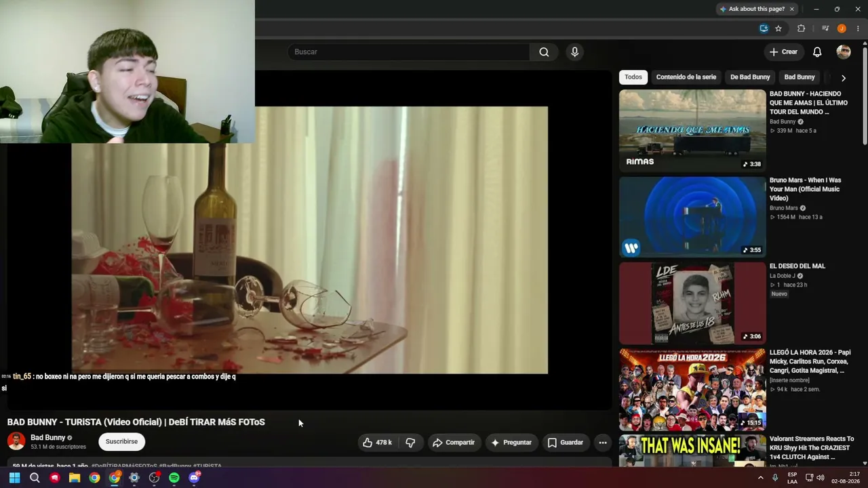868x488 pixels.
Task: Open the Crear create button
Action: coord(783,52)
